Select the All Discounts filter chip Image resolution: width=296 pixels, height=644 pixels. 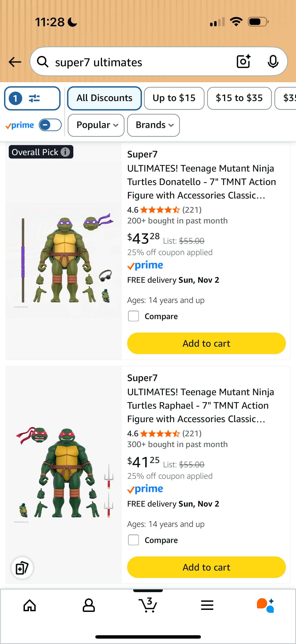click(104, 98)
